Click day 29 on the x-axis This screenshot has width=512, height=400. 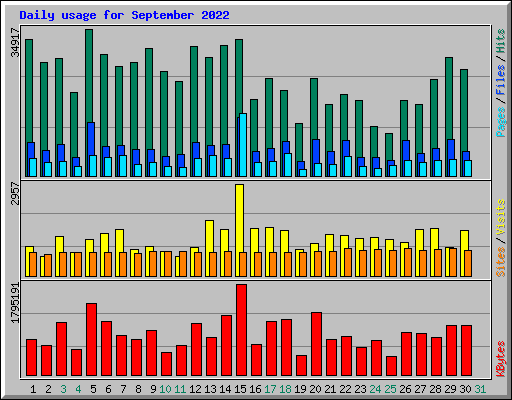[x=450, y=389]
